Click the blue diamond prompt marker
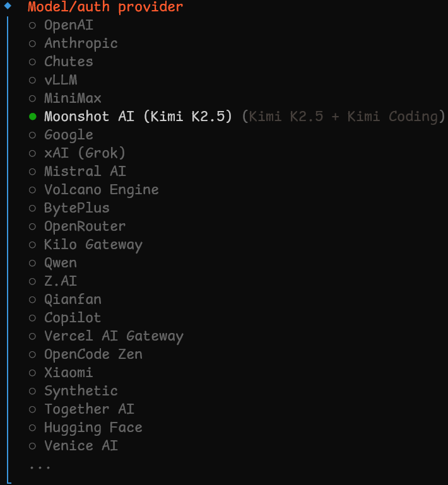Screen dimensions: 448x485 click(x=8, y=6)
